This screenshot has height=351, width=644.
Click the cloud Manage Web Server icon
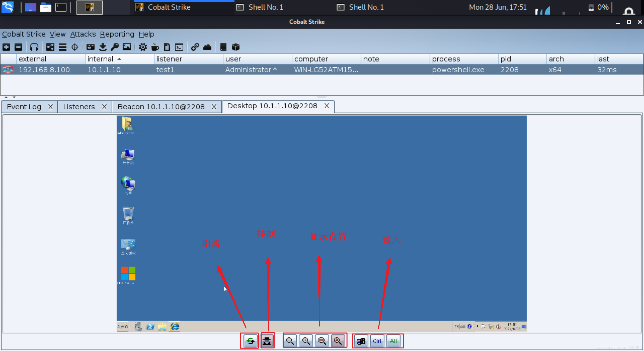pos(207,47)
